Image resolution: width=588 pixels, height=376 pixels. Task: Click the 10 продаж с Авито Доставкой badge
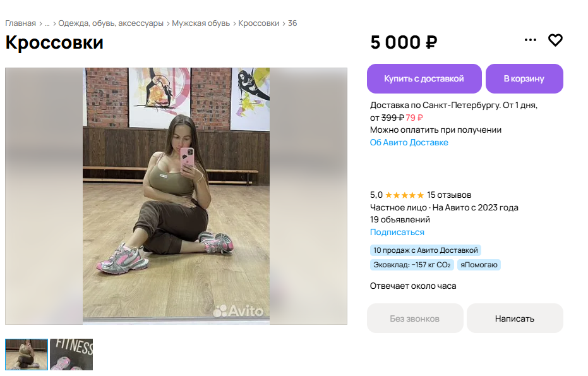[x=425, y=250]
